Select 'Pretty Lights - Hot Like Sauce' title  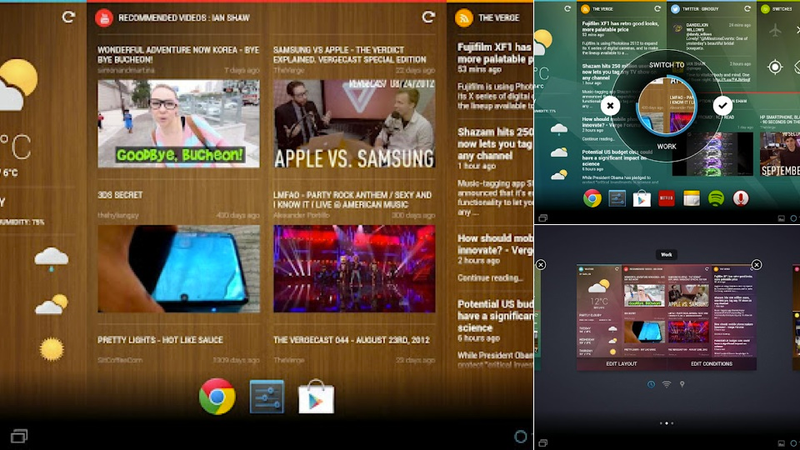(160, 340)
